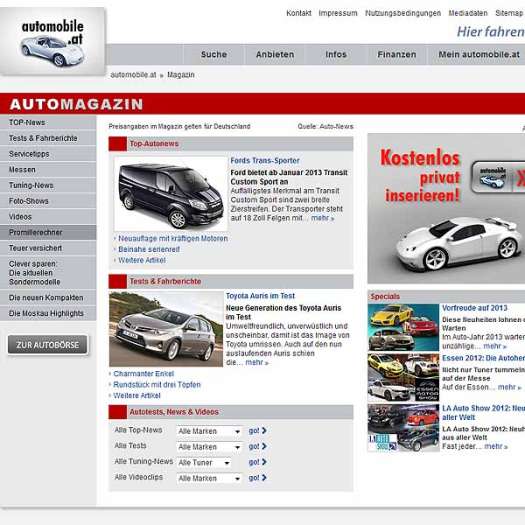Open the Alle Marken dropdown for Top-News
The image size is (525, 525).
click(x=209, y=431)
